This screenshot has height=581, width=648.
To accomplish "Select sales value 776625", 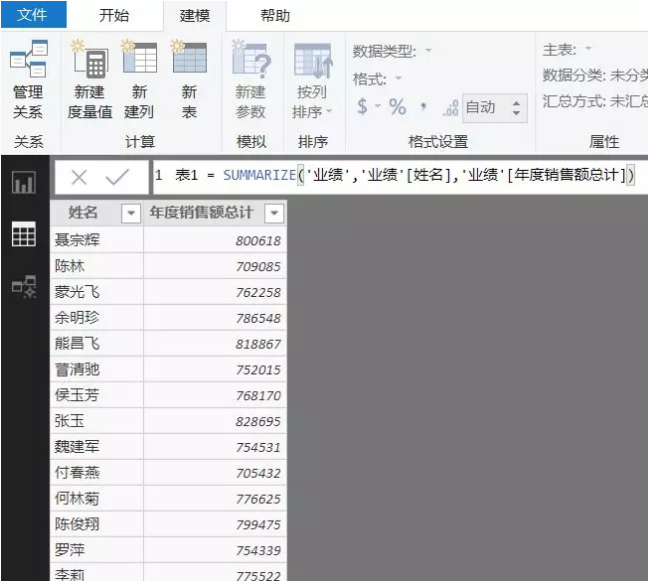I will (215, 499).
